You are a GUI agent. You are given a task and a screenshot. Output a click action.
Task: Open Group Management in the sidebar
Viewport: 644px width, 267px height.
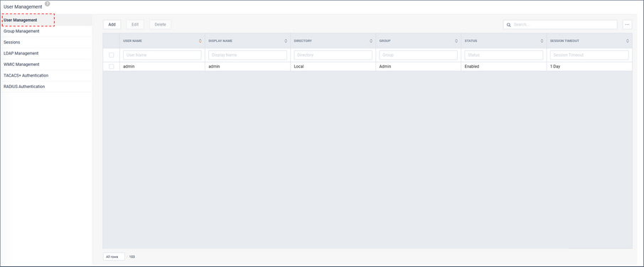[x=21, y=31]
